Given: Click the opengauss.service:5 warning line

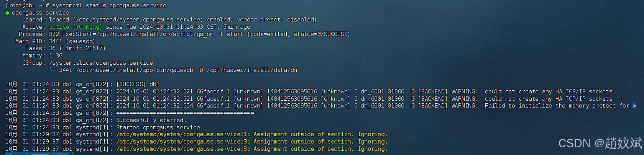Looking at the screenshot, I should click(x=252, y=149).
